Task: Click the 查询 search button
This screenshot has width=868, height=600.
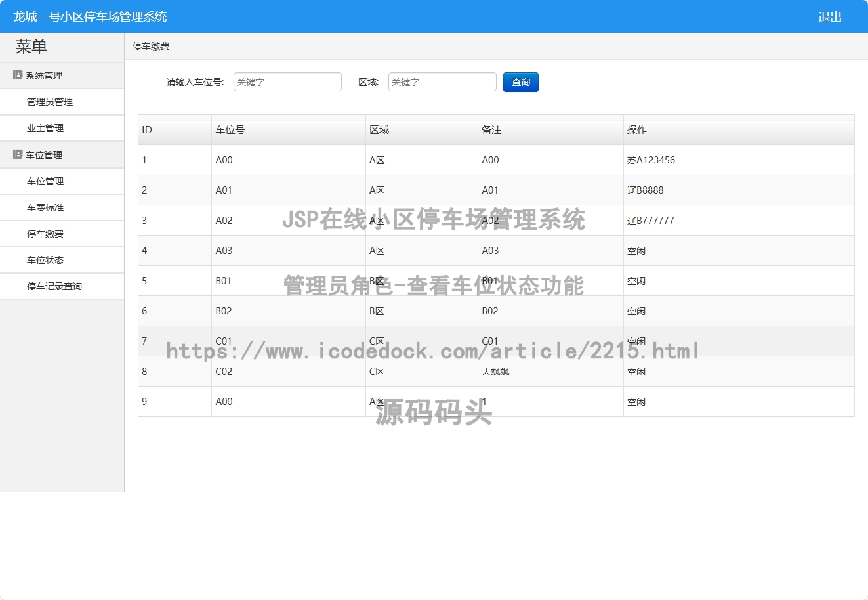Action: tap(521, 82)
